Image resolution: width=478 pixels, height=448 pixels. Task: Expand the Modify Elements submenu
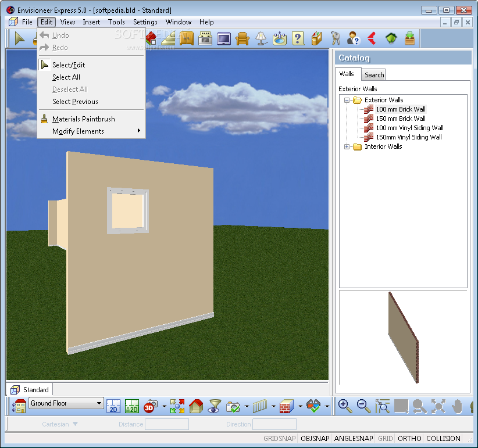coord(91,131)
